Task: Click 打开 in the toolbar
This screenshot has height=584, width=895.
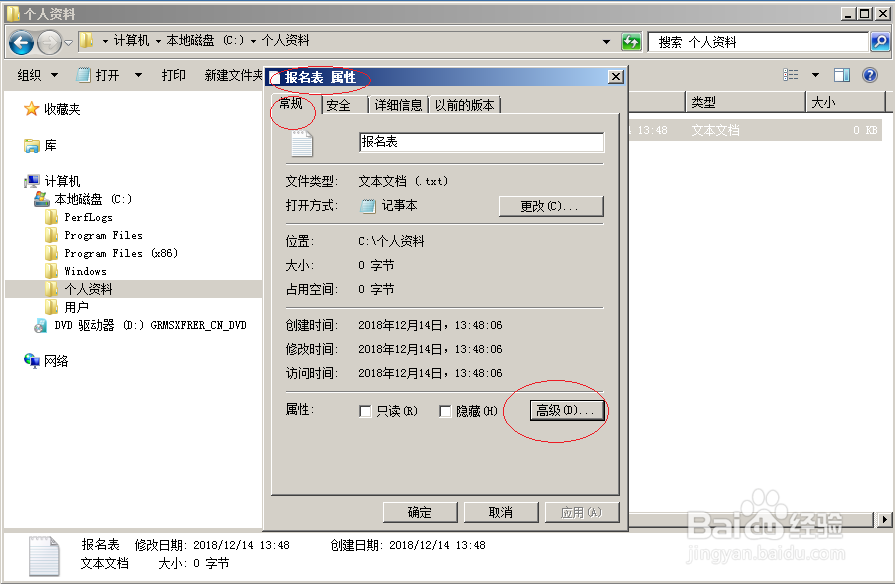Action: (x=100, y=75)
